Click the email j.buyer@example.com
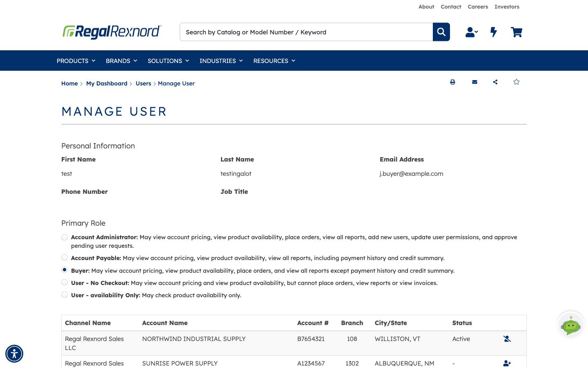Viewport: 588px width, 368px height. click(x=412, y=174)
